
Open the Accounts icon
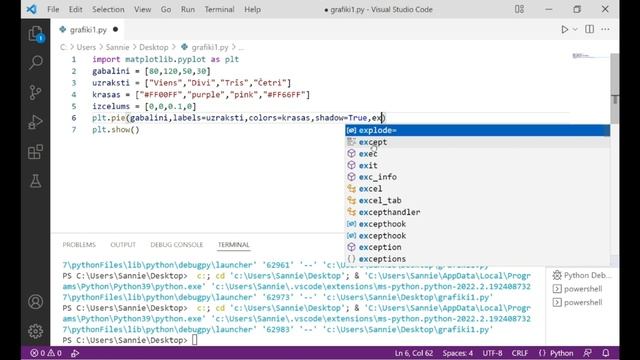pos(36,302)
